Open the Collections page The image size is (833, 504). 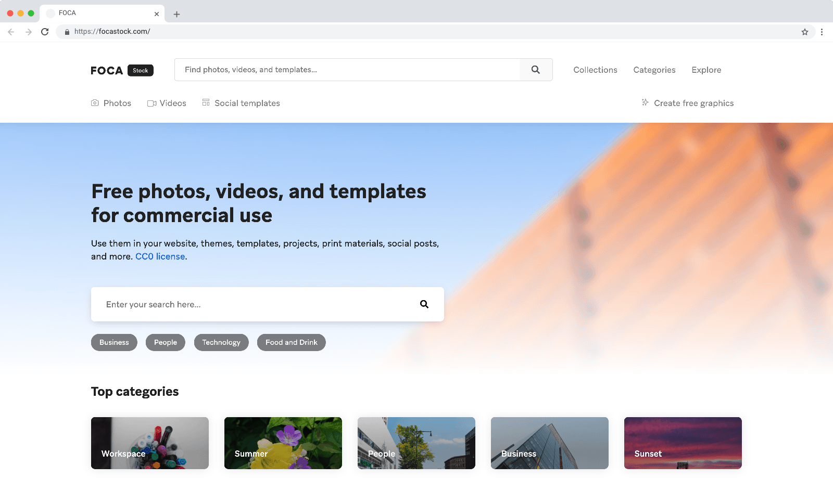coord(595,70)
